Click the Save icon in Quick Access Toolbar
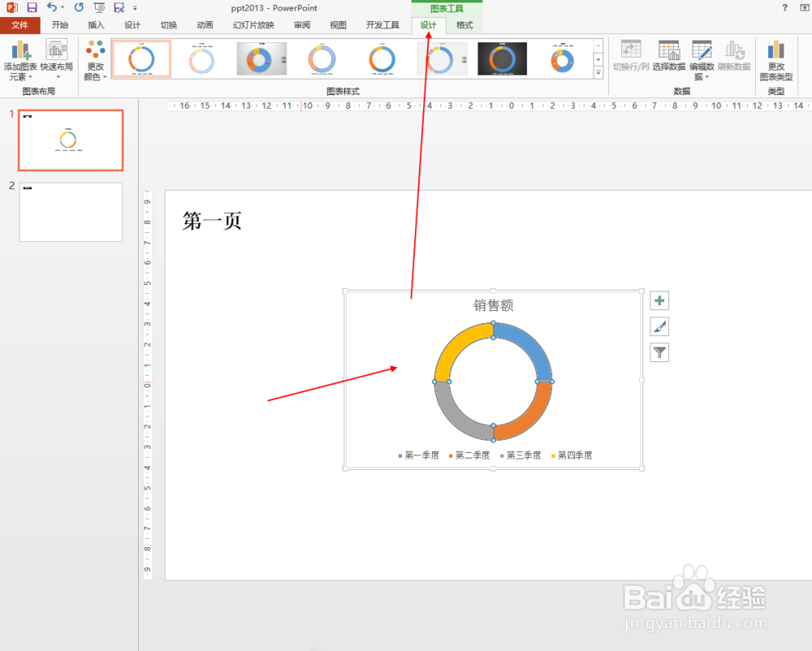The height and width of the screenshot is (651, 812). [x=32, y=7]
